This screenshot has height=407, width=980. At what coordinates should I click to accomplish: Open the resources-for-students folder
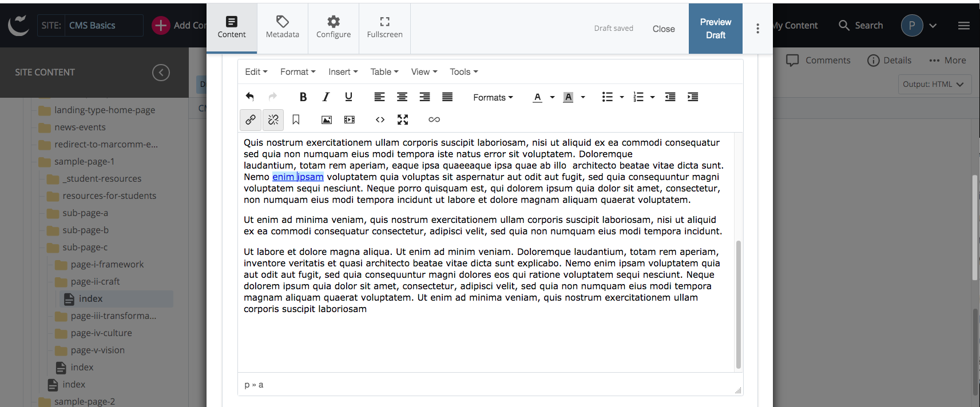(x=101, y=195)
